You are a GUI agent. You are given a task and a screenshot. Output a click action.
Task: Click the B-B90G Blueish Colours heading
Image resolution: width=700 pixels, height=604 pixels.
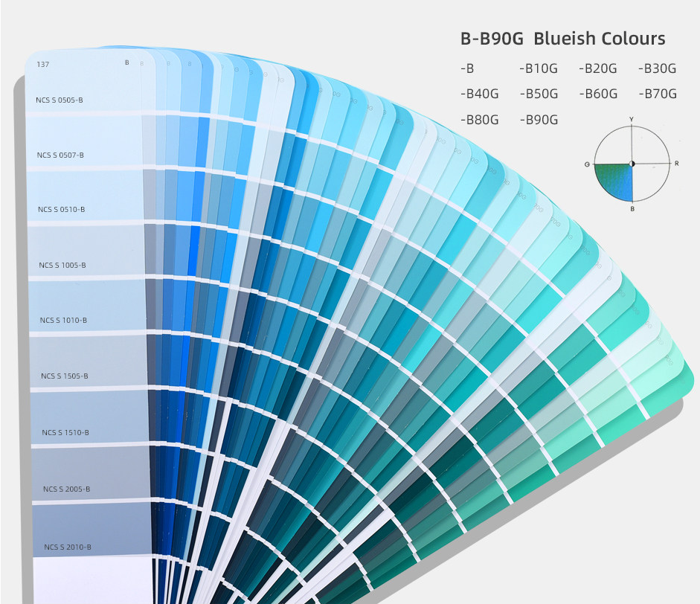pos(563,39)
